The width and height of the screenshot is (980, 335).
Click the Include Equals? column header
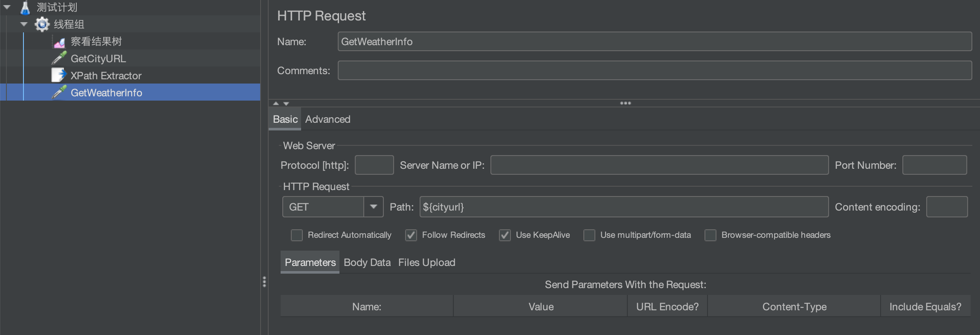(925, 306)
